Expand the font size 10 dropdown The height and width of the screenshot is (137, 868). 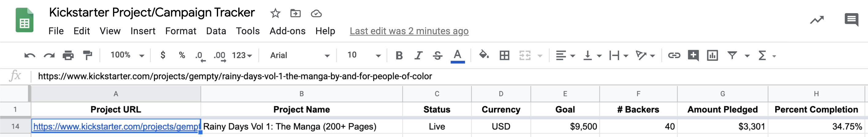pyautogui.click(x=364, y=55)
